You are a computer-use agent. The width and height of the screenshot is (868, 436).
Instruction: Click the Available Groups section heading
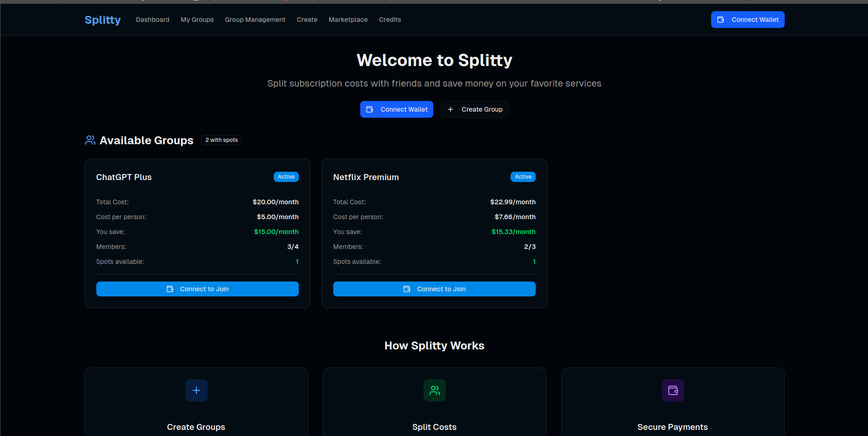coord(147,141)
